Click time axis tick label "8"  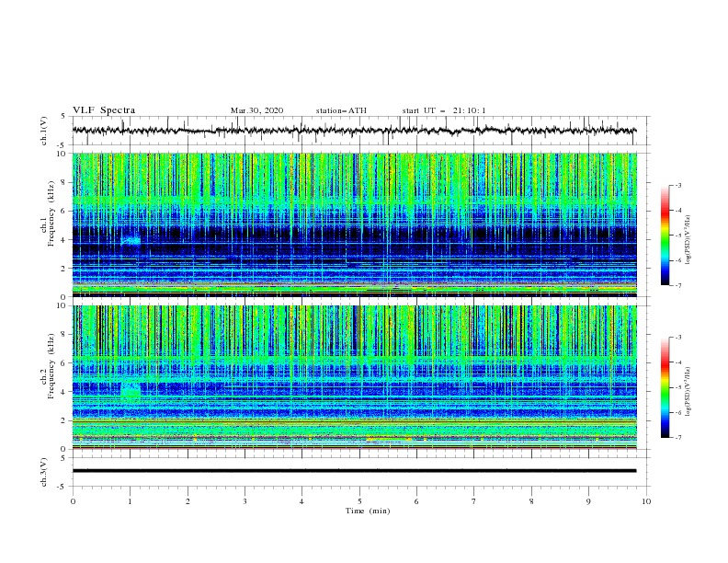(x=531, y=501)
